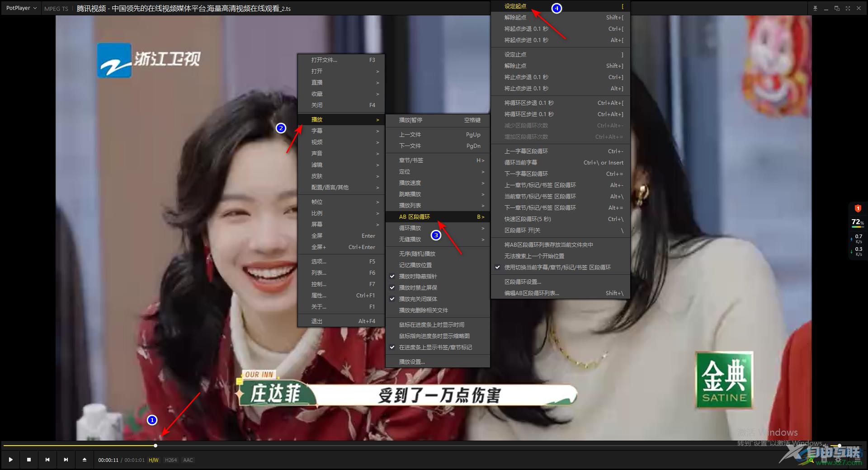Screen dimensions: 868x470
Task: Select 设定起点 in AB loop menu
Action: coord(561,6)
